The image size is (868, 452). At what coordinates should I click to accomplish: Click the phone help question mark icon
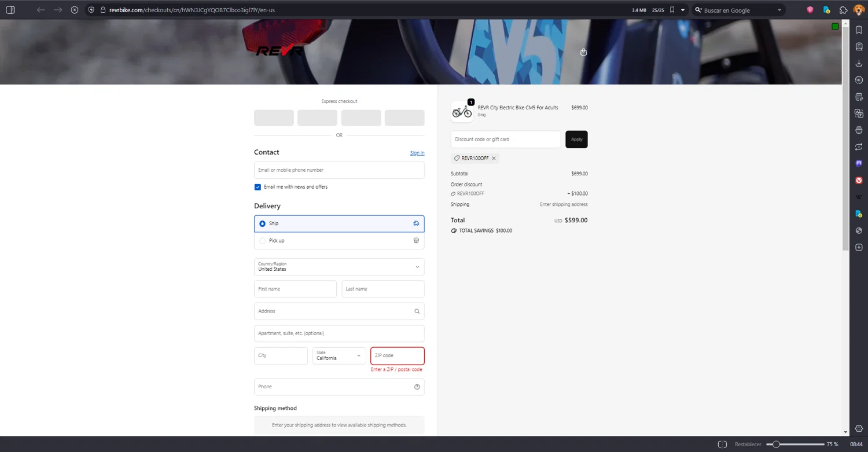tap(417, 387)
